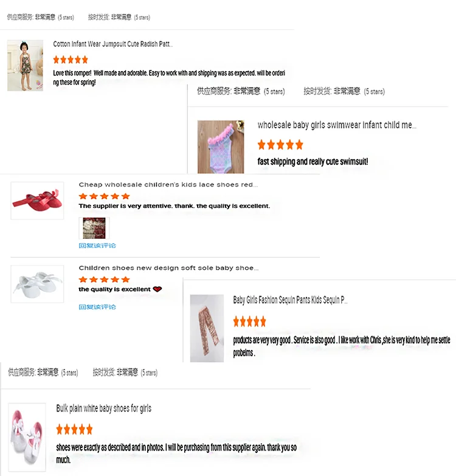Open Baby Girls Fashion Sequin Pants title
456x476 pixels.
pyautogui.click(x=290, y=300)
